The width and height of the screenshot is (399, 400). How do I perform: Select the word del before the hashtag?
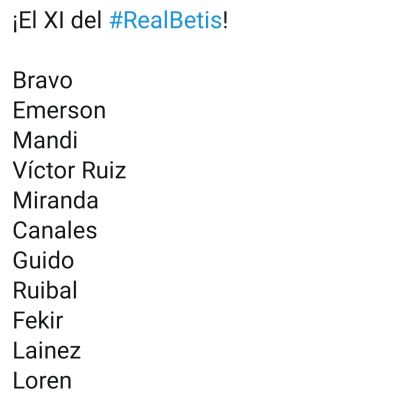(x=87, y=21)
